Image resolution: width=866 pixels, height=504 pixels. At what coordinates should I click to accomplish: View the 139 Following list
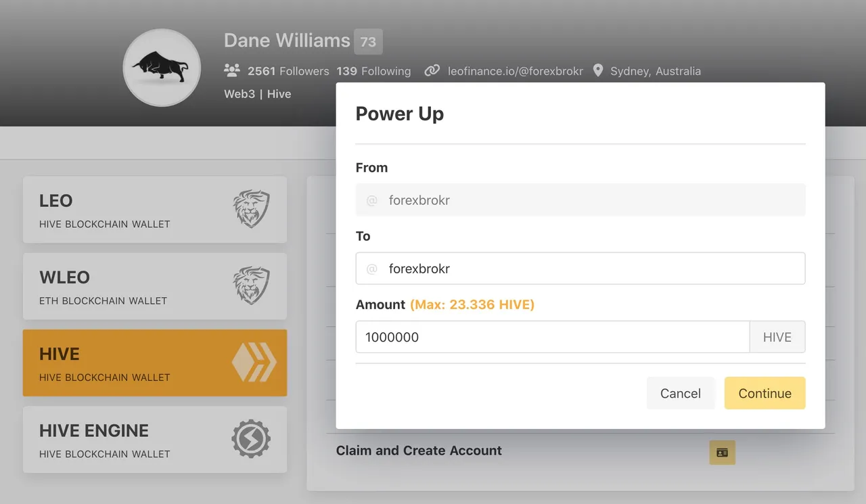point(373,71)
